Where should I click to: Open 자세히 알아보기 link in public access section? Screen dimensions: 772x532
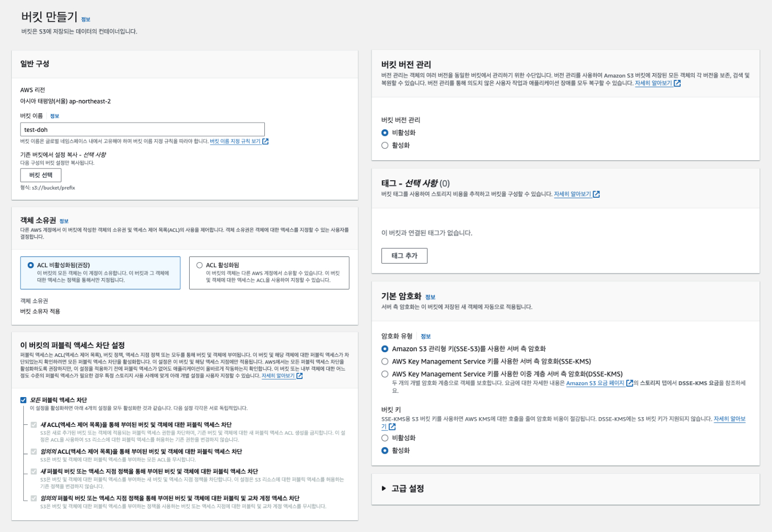[x=278, y=376]
